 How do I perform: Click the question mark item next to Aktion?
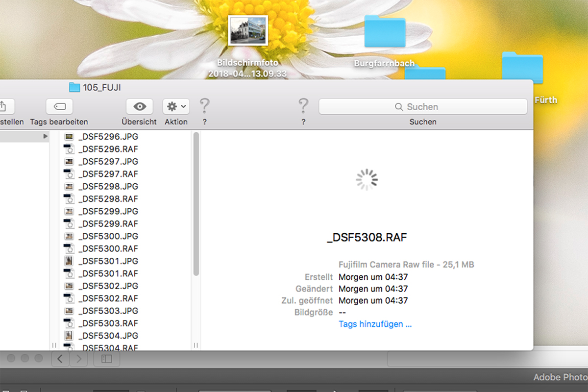205,105
